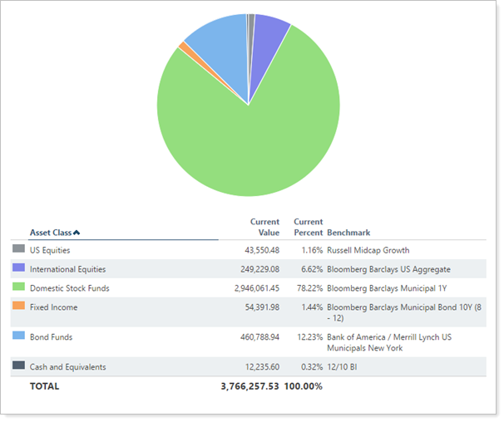Click the sort arrow beside Asset Class

pyautogui.click(x=77, y=233)
